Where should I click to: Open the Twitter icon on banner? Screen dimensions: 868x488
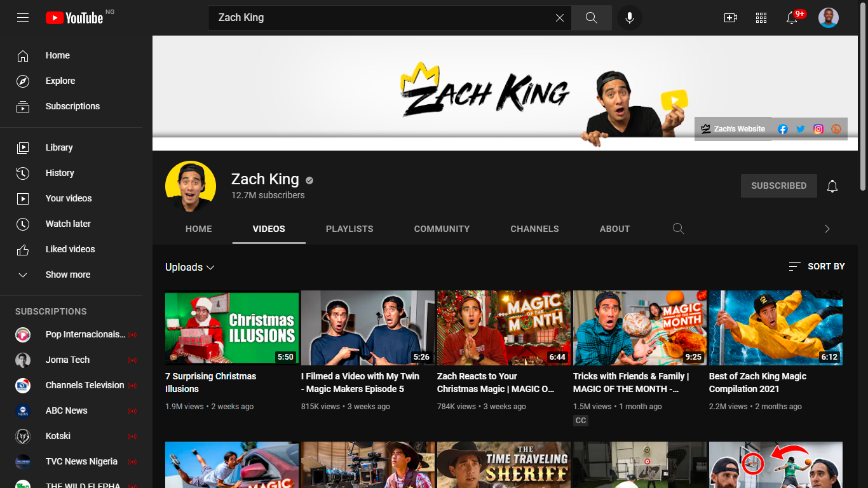(x=801, y=129)
